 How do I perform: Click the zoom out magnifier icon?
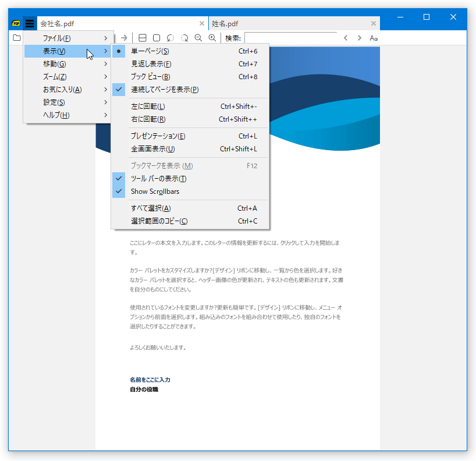[x=198, y=38]
